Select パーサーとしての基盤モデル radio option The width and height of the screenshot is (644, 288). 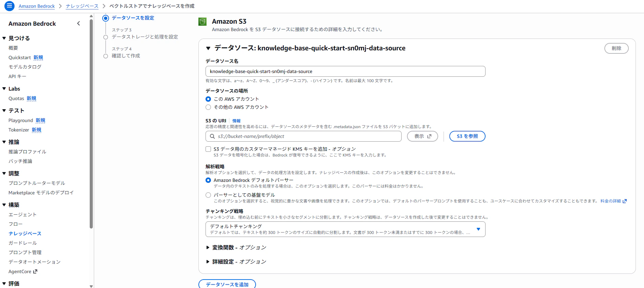click(x=208, y=195)
